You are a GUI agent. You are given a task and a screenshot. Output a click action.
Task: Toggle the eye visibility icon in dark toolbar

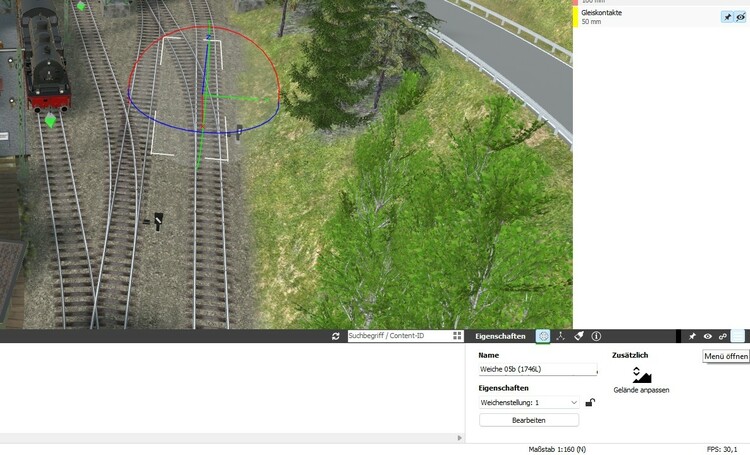click(x=707, y=336)
